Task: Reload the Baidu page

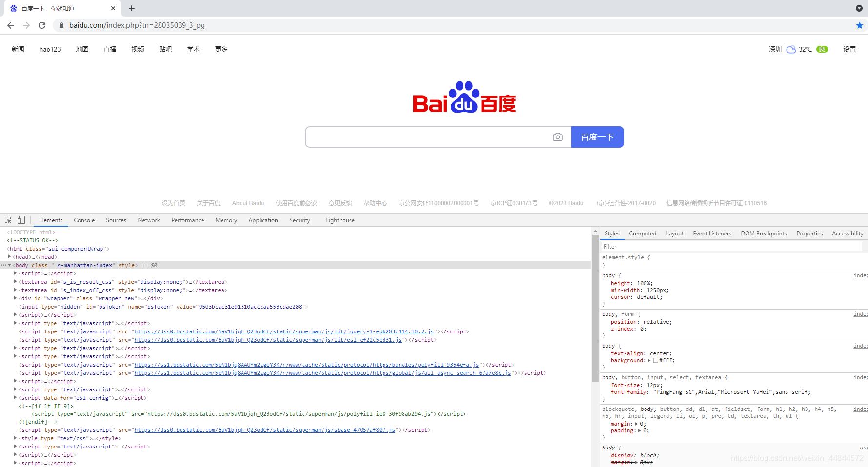Action: (42, 25)
